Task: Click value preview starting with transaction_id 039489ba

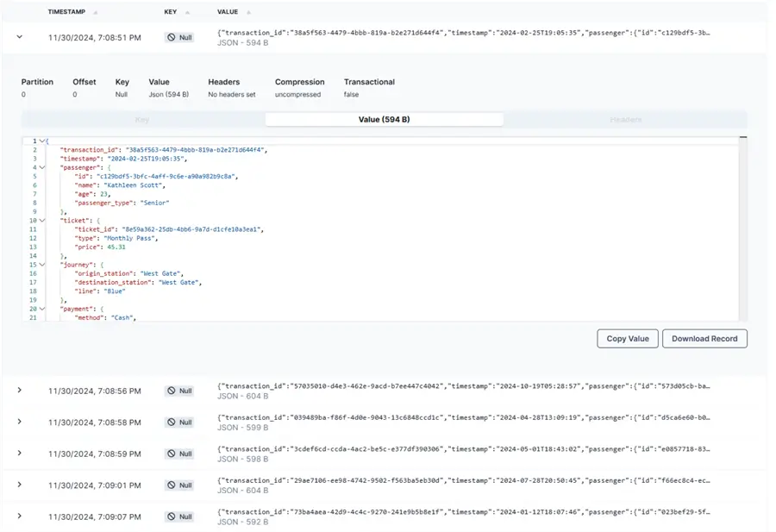Action: 464,417
